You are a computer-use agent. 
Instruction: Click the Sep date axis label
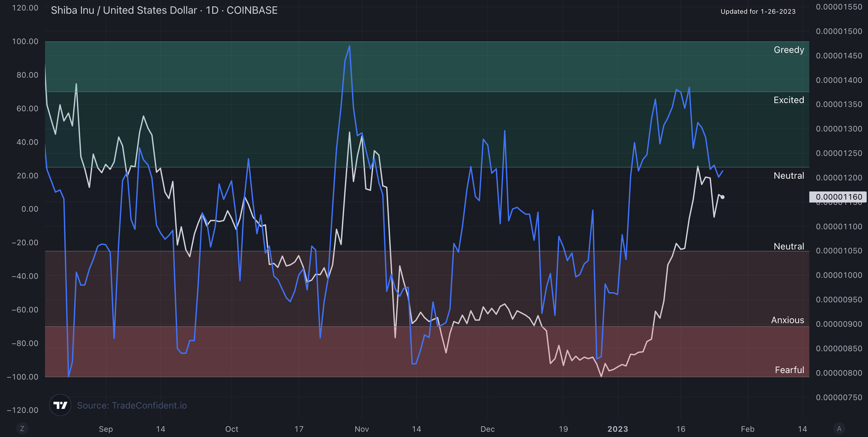[x=106, y=429]
